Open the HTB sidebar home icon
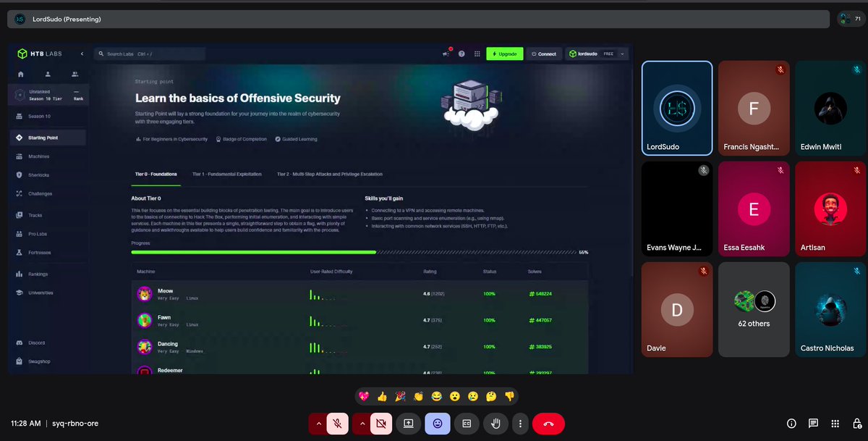The image size is (868, 441). coord(21,74)
